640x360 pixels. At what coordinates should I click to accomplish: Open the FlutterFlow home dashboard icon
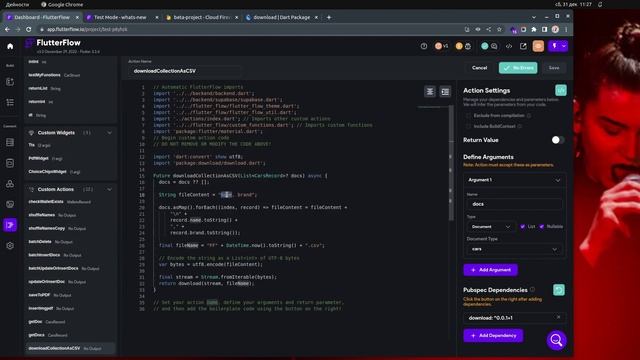pos(10,46)
